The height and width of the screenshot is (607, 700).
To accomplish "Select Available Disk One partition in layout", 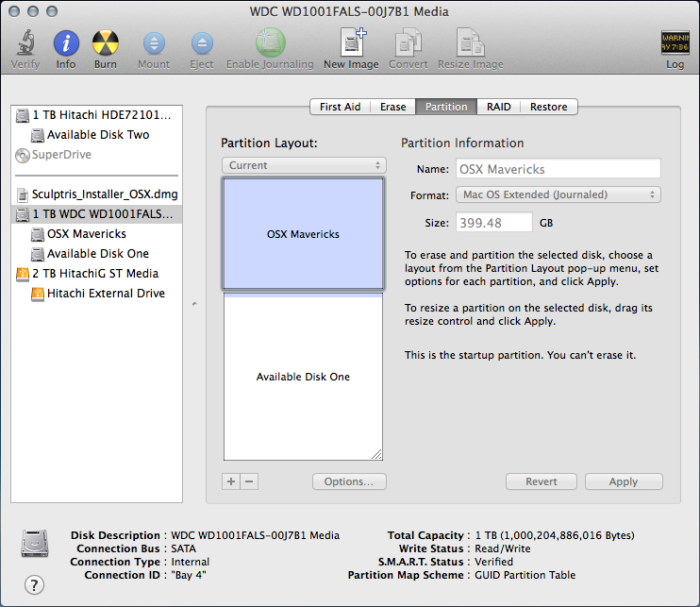I will [303, 377].
